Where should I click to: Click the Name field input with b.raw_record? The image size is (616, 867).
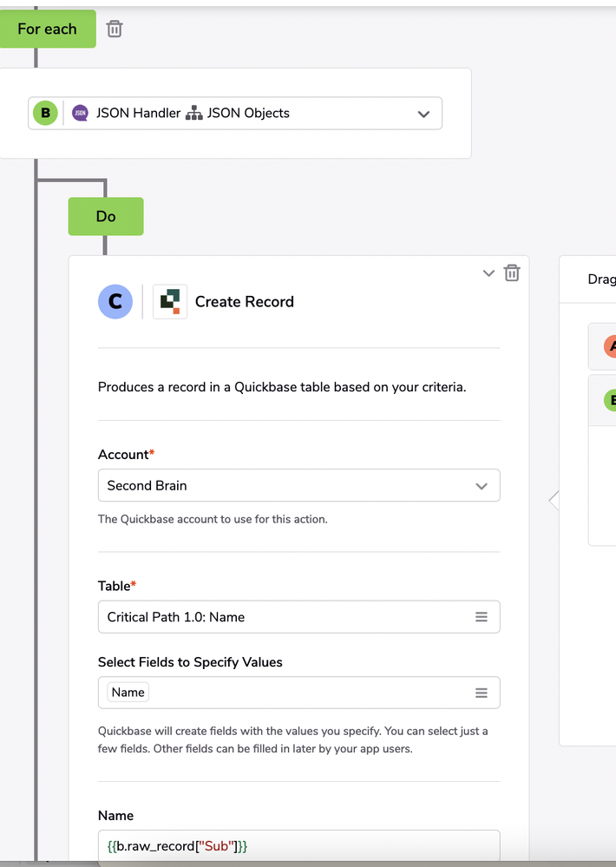[299, 845]
